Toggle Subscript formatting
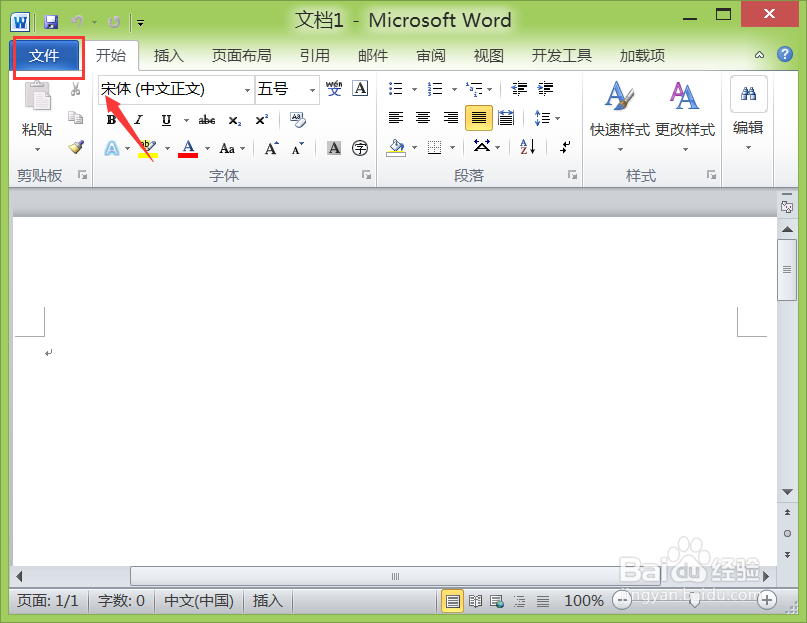Screen dimensions: 807x623 pyautogui.click(x=235, y=120)
